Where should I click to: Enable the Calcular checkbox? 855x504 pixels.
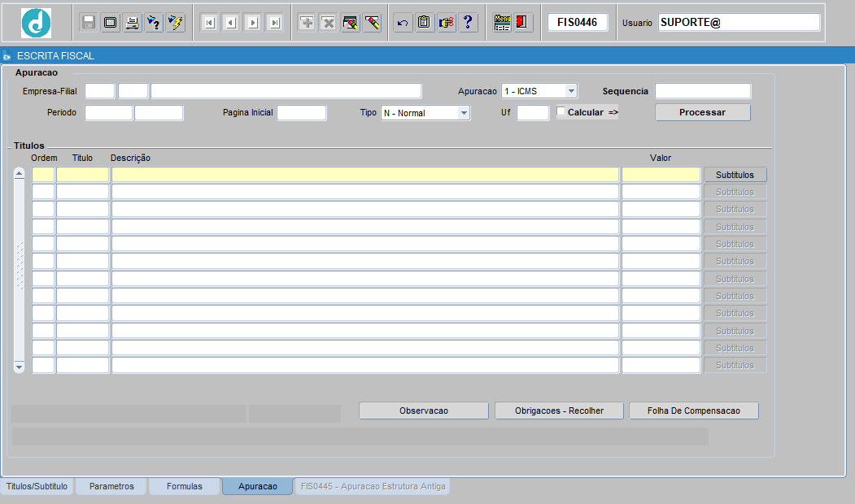click(561, 112)
